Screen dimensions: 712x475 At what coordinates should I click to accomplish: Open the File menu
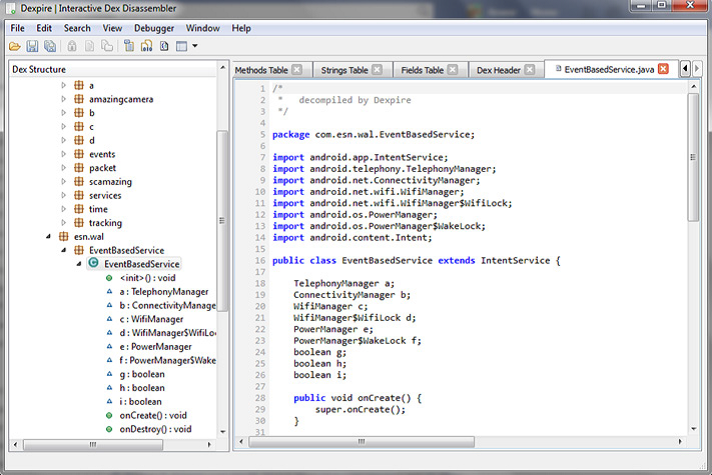pyautogui.click(x=18, y=28)
